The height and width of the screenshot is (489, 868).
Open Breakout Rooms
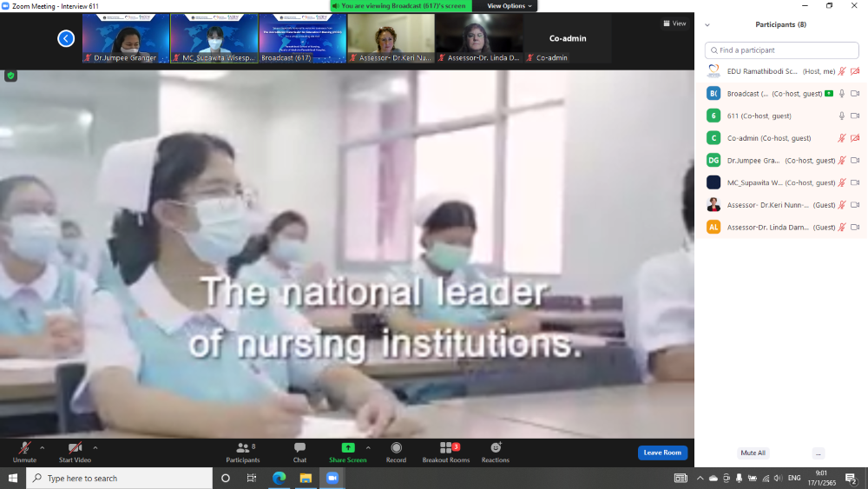(x=445, y=452)
